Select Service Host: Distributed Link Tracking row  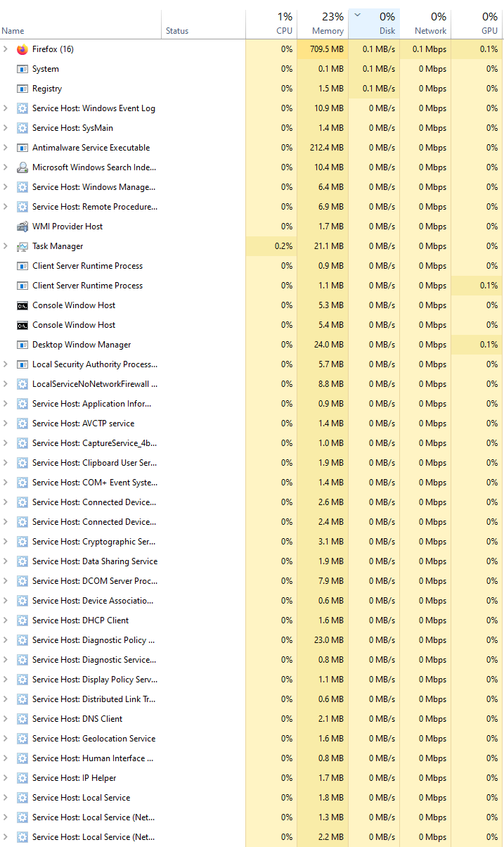click(x=252, y=699)
